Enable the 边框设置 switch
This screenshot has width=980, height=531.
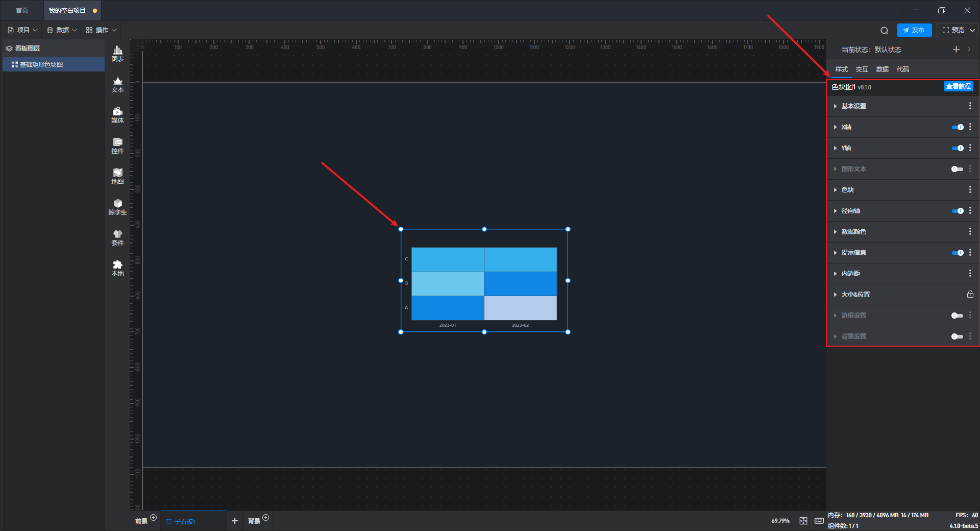(x=958, y=316)
